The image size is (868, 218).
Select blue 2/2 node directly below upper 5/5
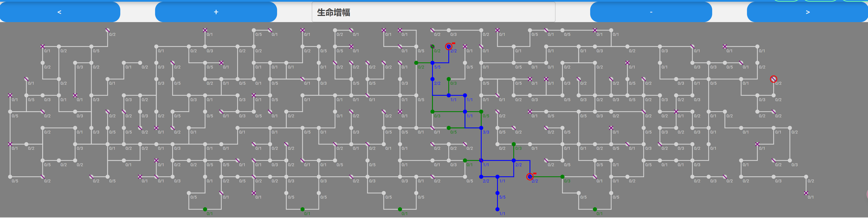click(432, 79)
